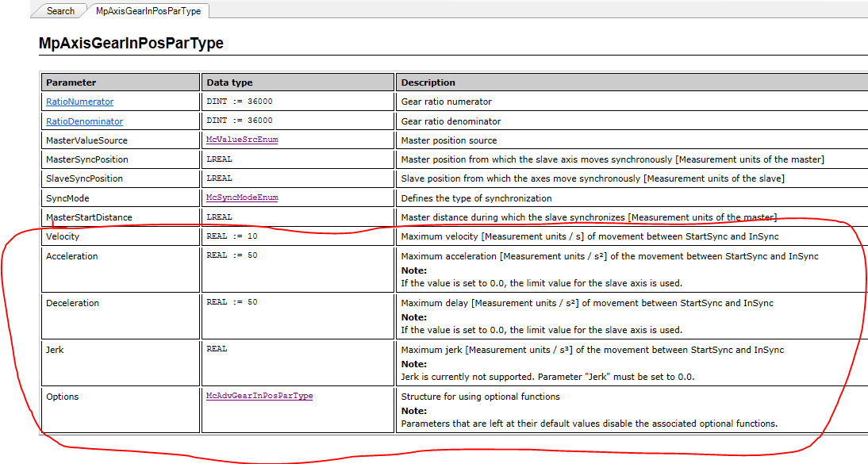This screenshot has height=464, width=868.
Task: Select the Deceleration parameter cell
Action: (x=120, y=316)
